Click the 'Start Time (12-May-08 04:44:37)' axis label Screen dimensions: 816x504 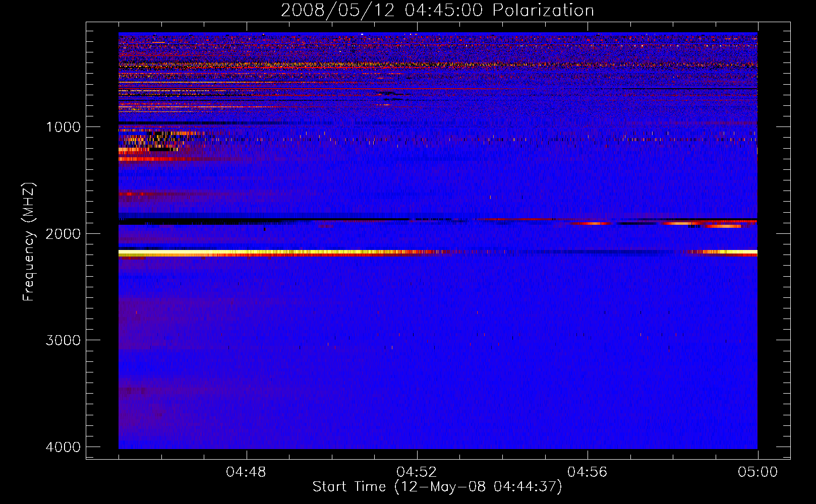tap(437, 487)
